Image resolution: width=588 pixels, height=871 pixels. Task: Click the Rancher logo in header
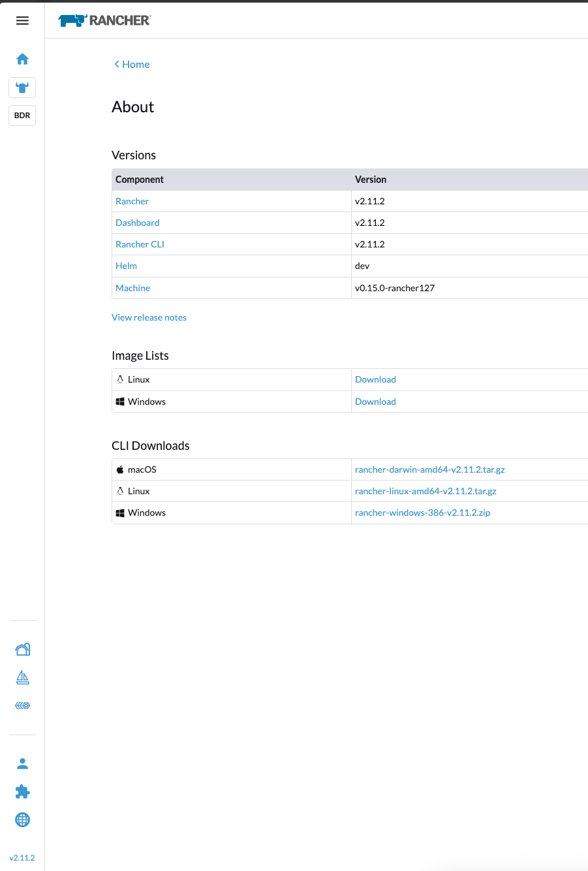[104, 20]
